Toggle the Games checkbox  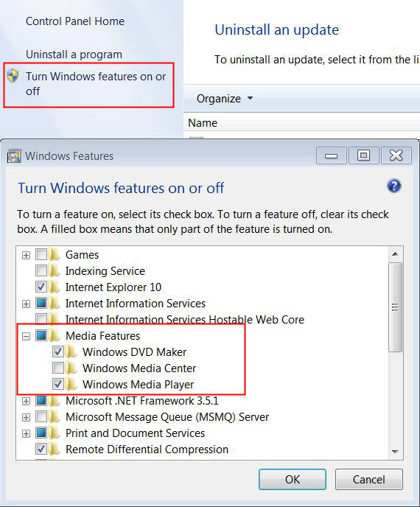(x=41, y=254)
